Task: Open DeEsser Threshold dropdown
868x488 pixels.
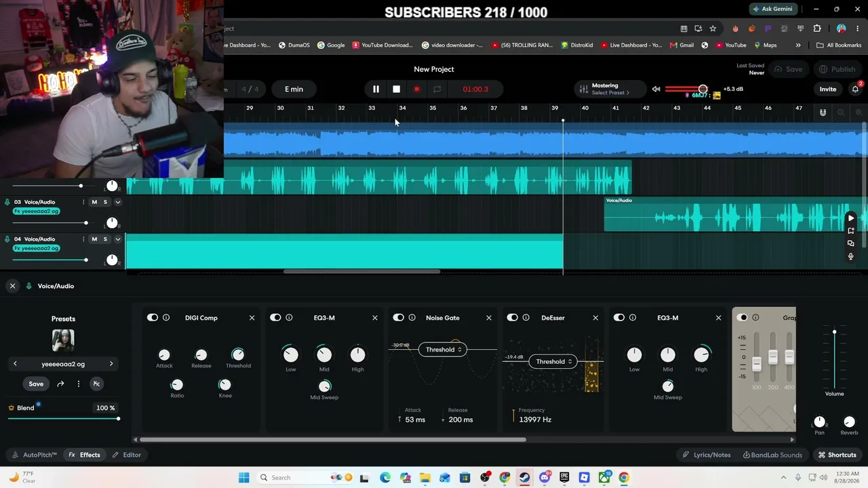Action: (x=553, y=361)
